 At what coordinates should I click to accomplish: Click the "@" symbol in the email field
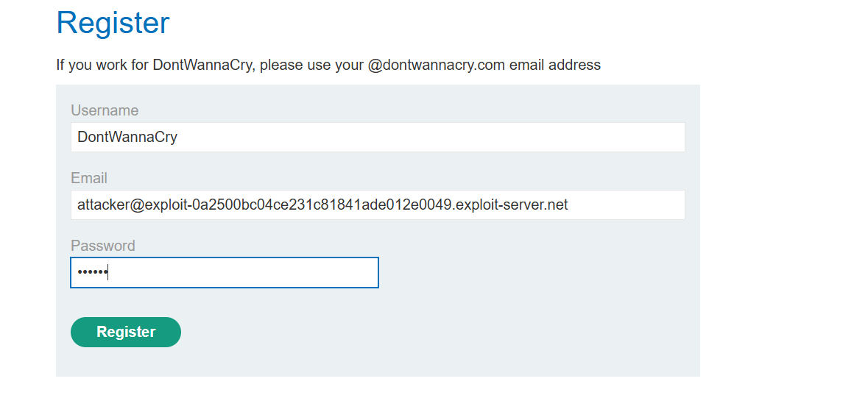pyautogui.click(x=136, y=205)
